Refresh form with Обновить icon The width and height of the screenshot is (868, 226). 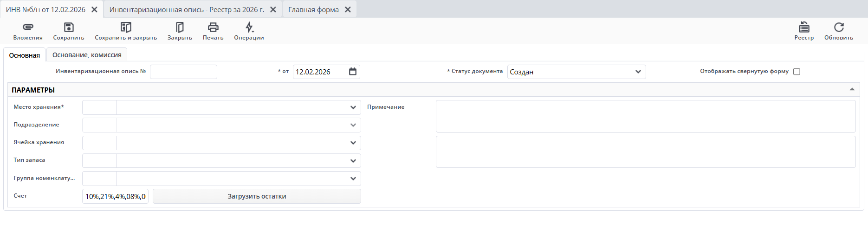coord(839,27)
